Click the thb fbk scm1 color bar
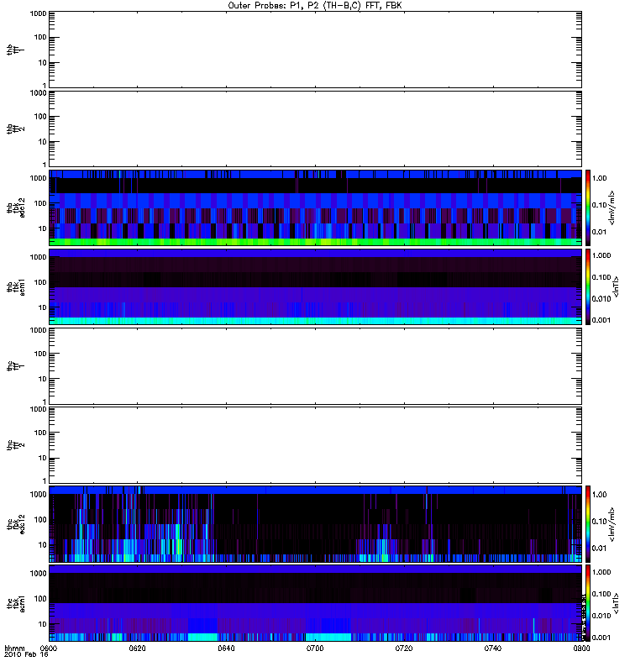 click(588, 286)
